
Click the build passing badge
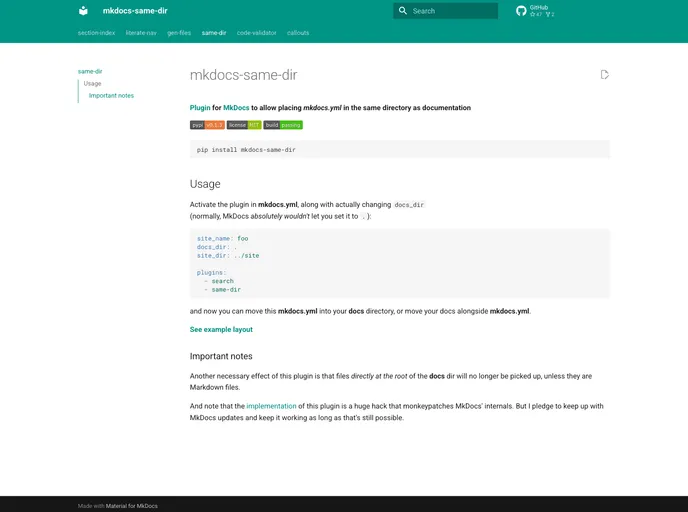click(283, 125)
